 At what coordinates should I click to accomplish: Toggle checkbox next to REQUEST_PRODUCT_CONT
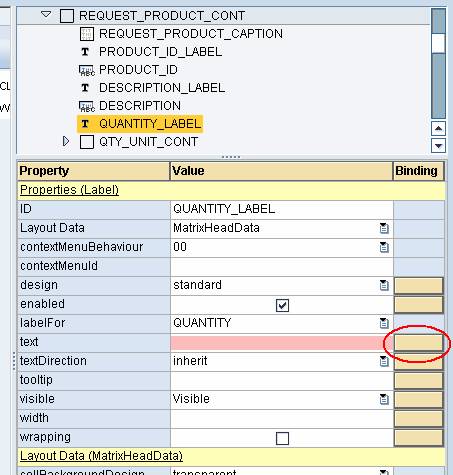tap(67, 16)
